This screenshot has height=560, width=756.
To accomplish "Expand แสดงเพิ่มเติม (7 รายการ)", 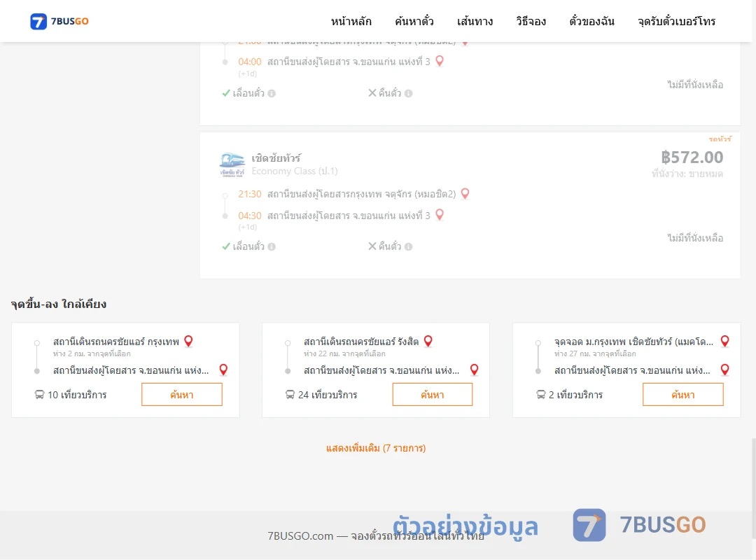I will (x=376, y=448).
